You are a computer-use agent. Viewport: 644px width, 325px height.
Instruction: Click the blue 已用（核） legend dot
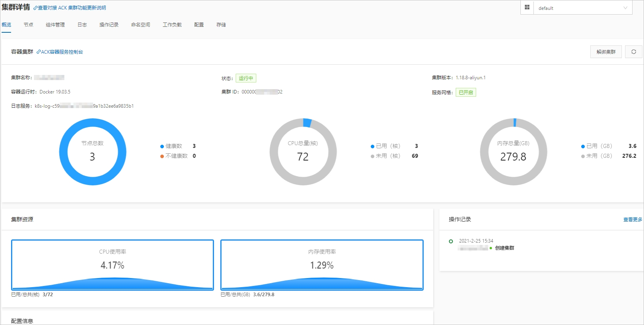(372, 146)
